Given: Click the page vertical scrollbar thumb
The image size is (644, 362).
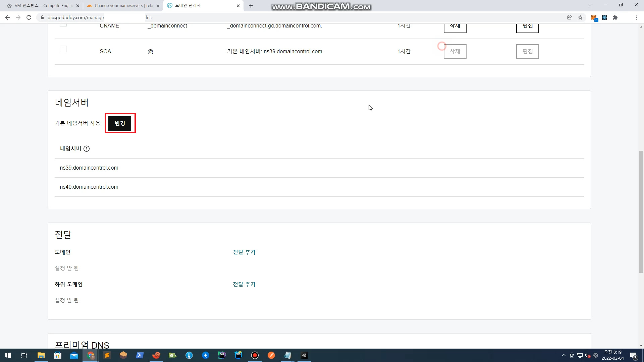Looking at the screenshot, I should [641, 211].
